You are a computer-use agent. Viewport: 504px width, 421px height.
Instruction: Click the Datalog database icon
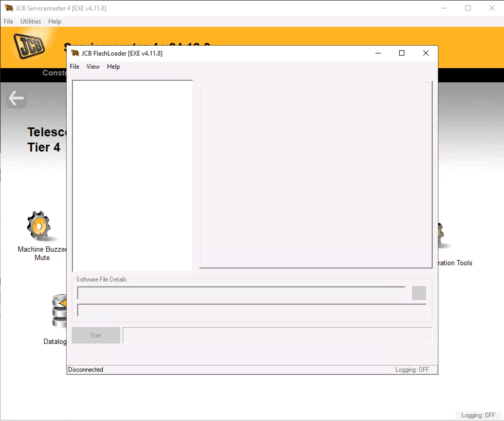click(x=60, y=311)
